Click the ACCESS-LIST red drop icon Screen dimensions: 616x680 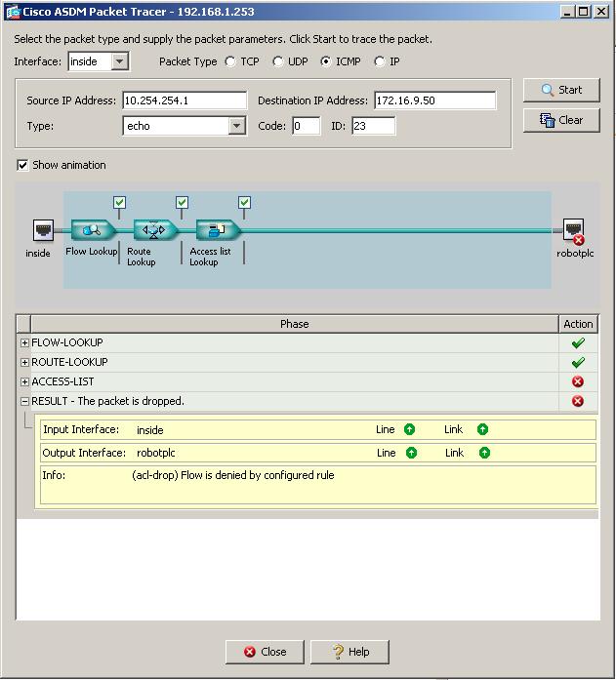pos(578,381)
